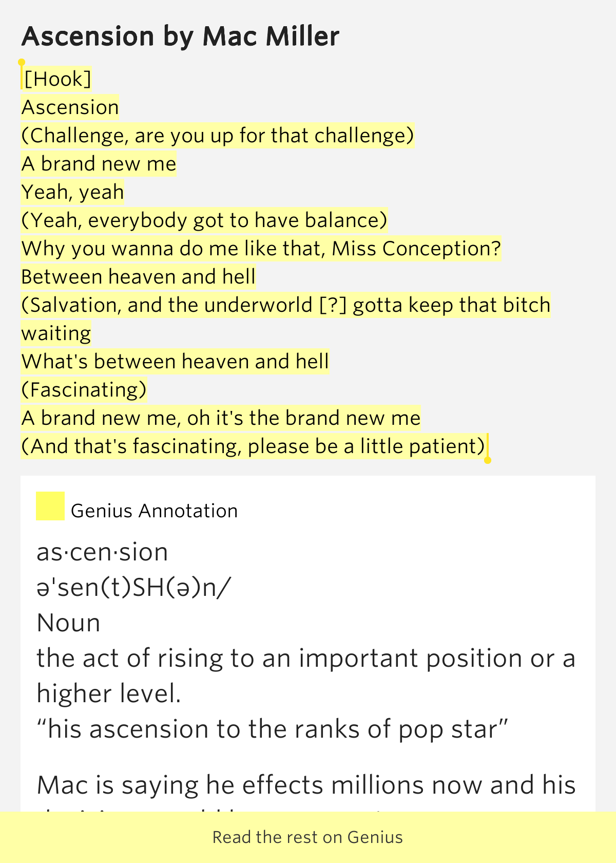
Task: Click the "Noun" line in annotation
Action: pos(69,623)
